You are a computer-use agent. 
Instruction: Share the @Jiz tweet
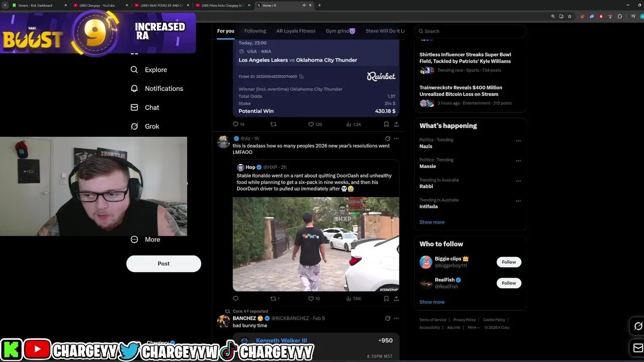tap(396, 299)
